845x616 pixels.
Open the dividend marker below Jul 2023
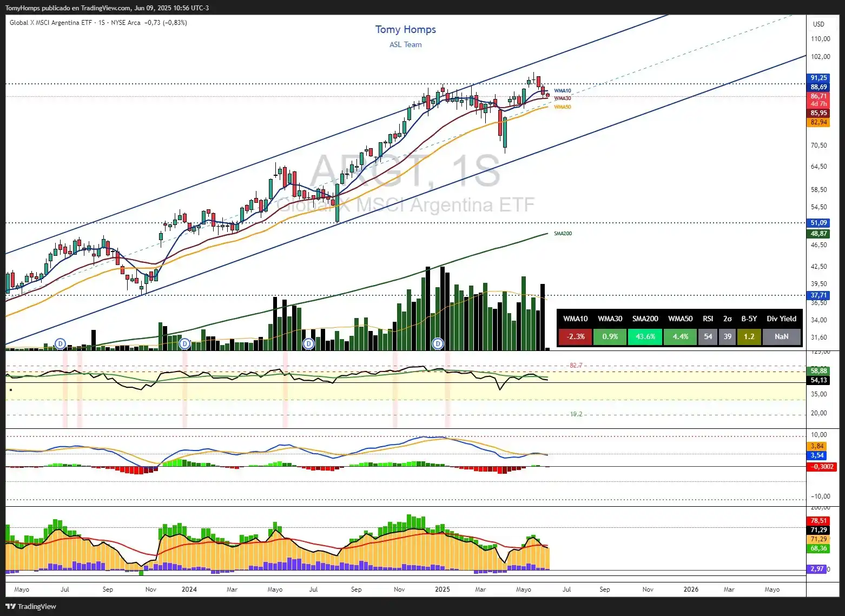coord(61,343)
